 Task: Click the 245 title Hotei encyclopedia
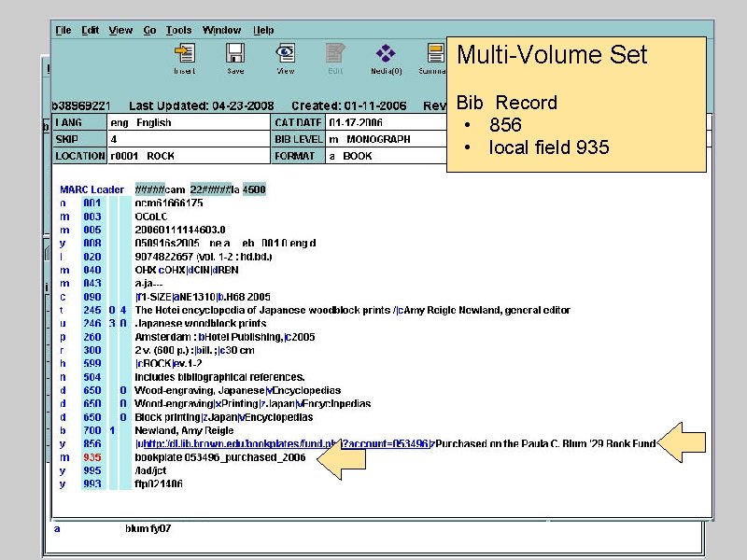[x=353, y=310]
